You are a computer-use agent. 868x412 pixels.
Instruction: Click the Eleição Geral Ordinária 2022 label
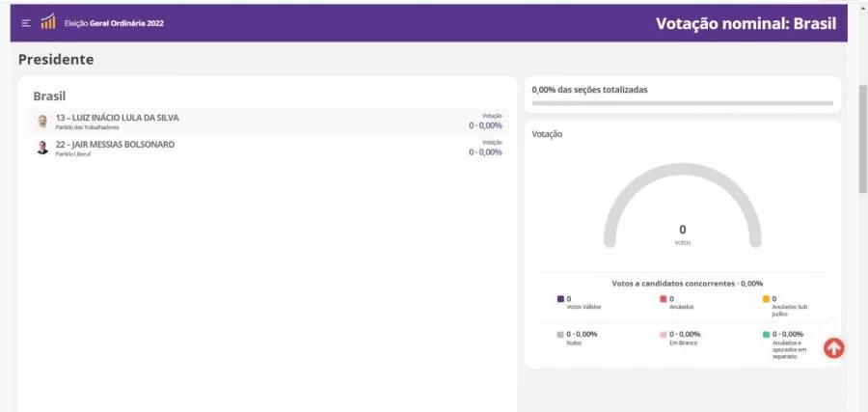[114, 23]
